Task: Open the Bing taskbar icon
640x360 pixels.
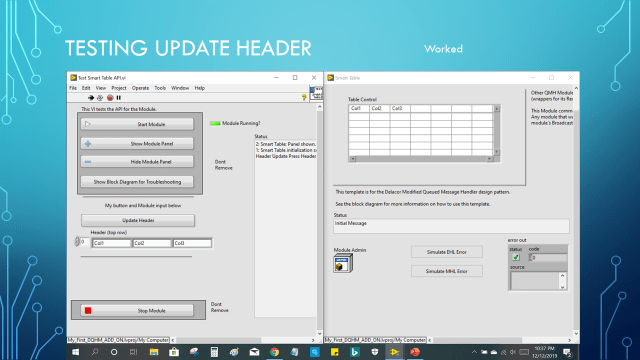Action: coord(355,352)
